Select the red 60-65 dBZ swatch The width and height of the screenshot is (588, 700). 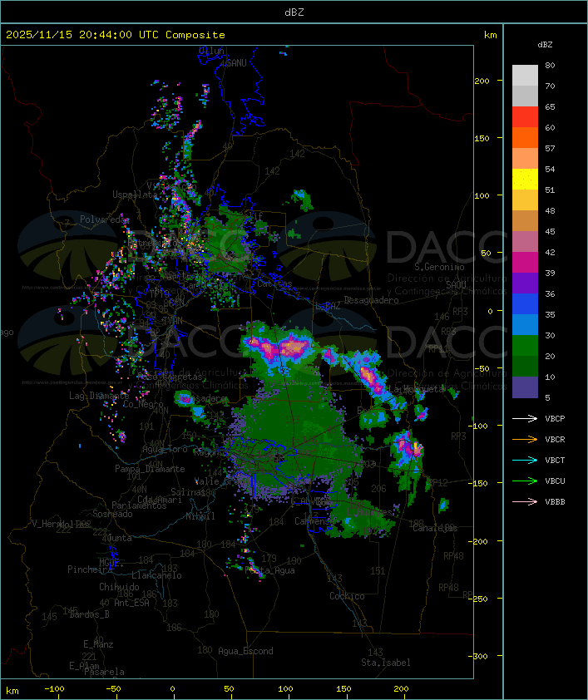525,117
